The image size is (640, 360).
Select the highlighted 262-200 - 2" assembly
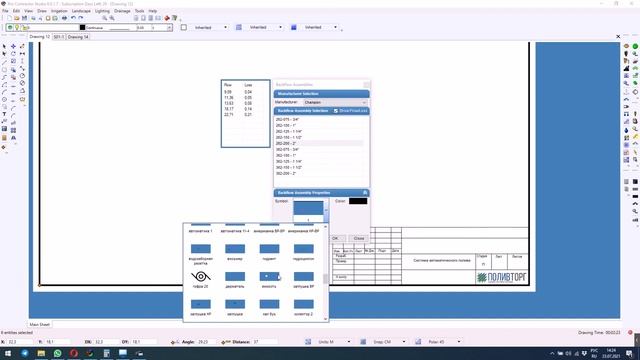(x=319, y=143)
